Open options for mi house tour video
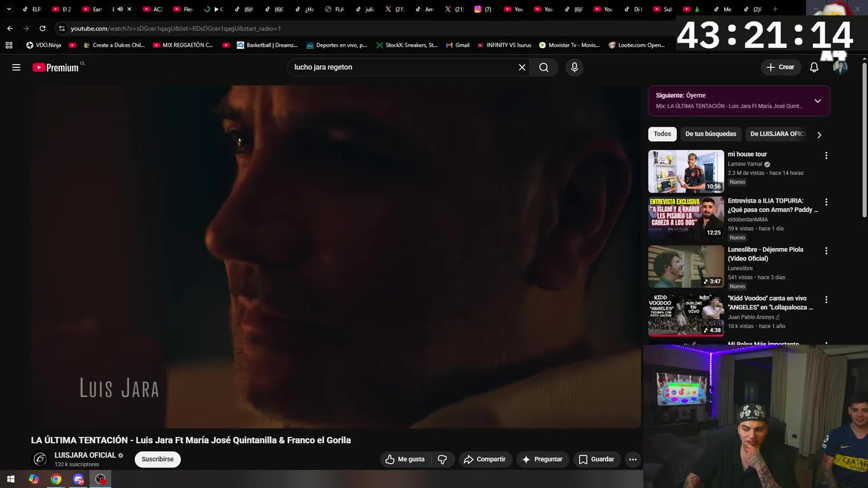 (x=826, y=155)
